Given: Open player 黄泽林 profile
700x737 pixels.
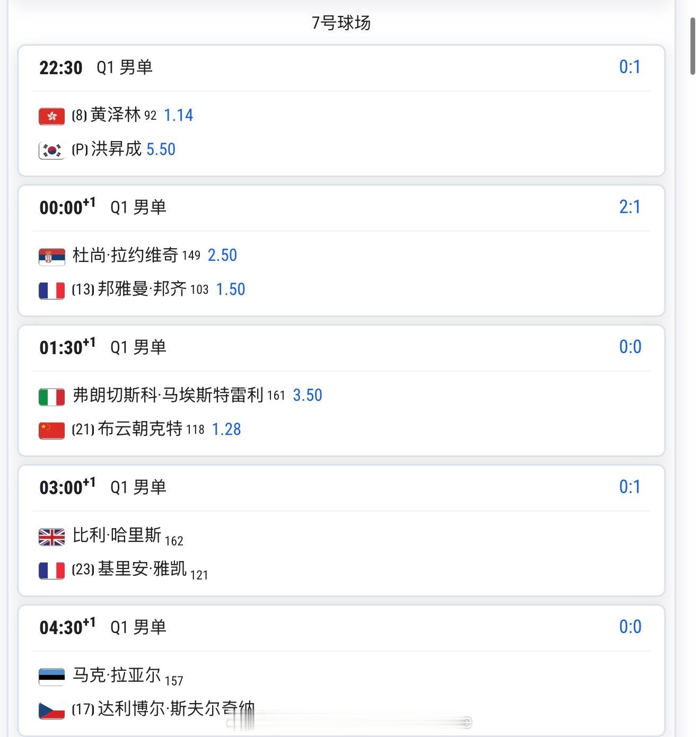Looking at the screenshot, I should pyautogui.click(x=116, y=115).
